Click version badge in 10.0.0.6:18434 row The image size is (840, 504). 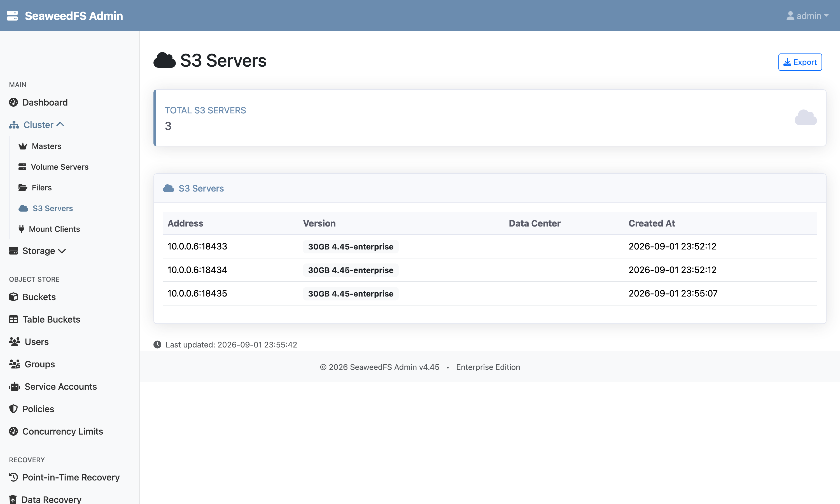click(351, 270)
